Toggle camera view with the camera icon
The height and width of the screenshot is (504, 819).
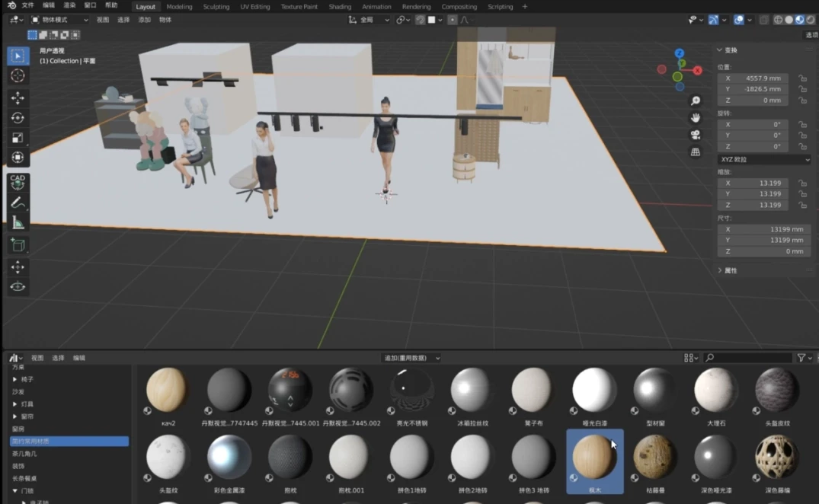click(x=696, y=135)
